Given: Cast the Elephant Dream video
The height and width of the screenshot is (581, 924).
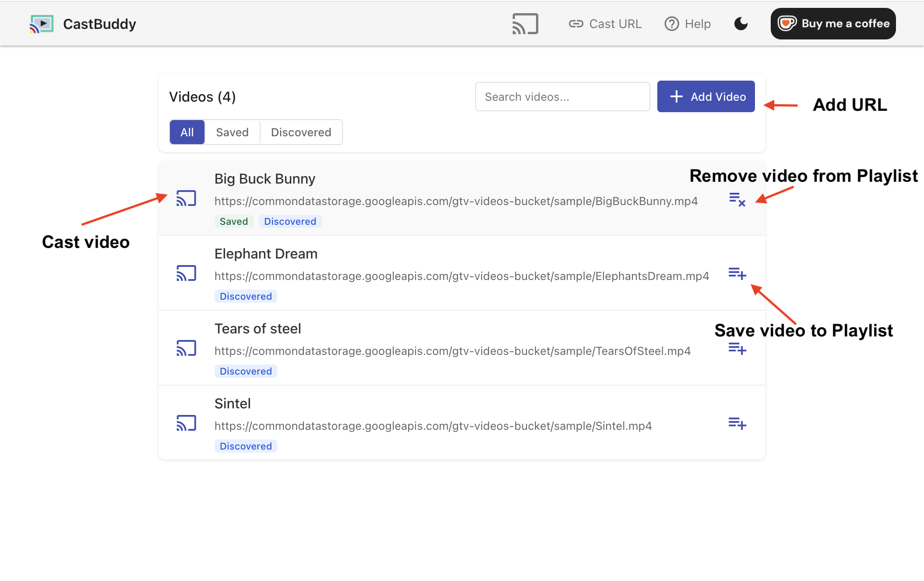Looking at the screenshot, I should 186,273.
